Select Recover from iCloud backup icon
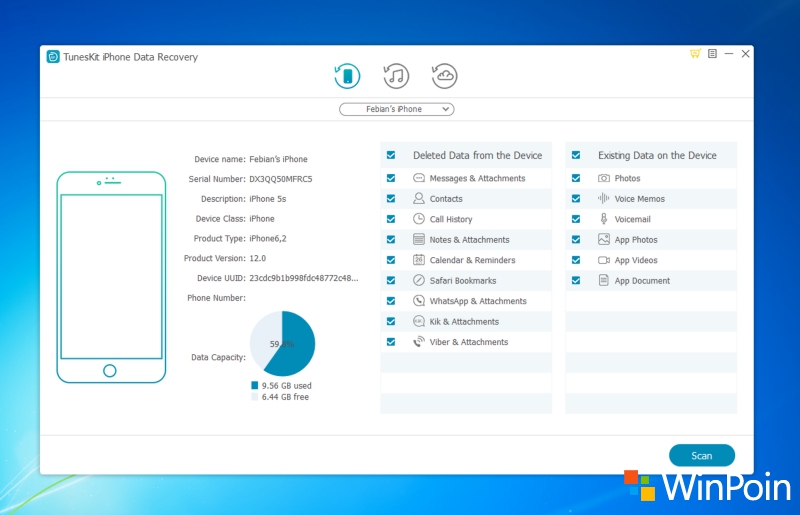Viewport: 800px width, 515px height. click(x=444, y=76)
